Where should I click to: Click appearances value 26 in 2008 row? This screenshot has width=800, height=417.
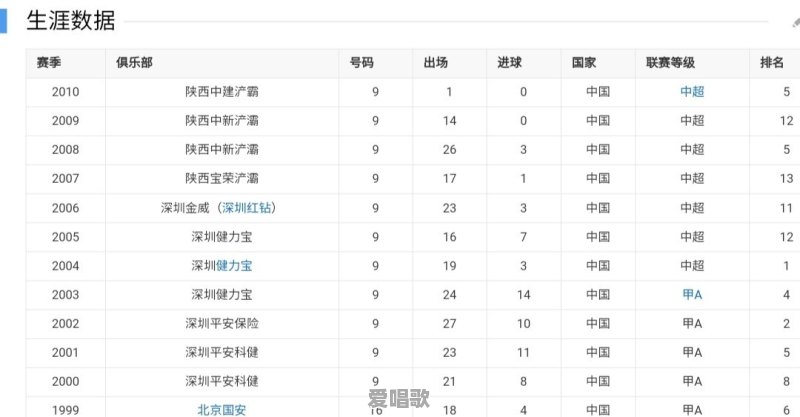coord(449,150)
